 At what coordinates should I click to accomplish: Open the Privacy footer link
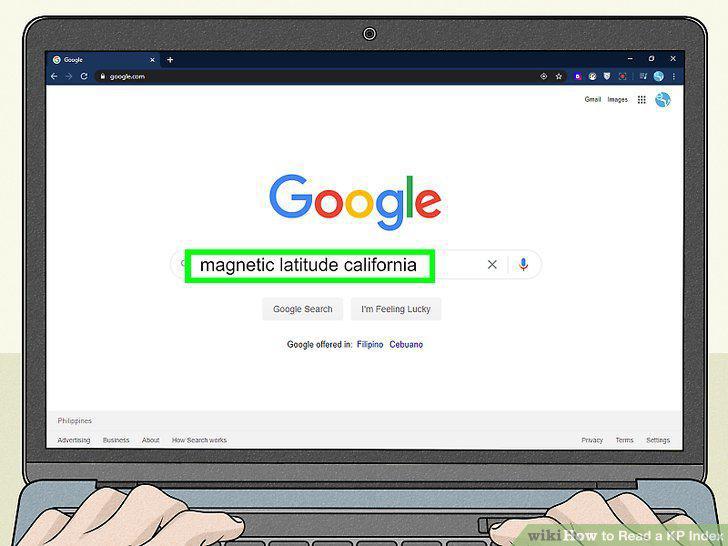592,440
